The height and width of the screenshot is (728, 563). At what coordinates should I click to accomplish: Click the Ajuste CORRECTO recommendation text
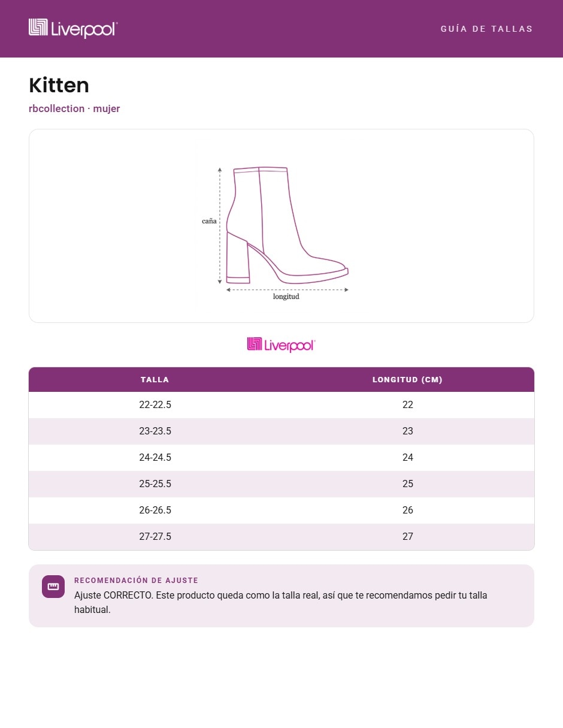click(x=281, y=603)
